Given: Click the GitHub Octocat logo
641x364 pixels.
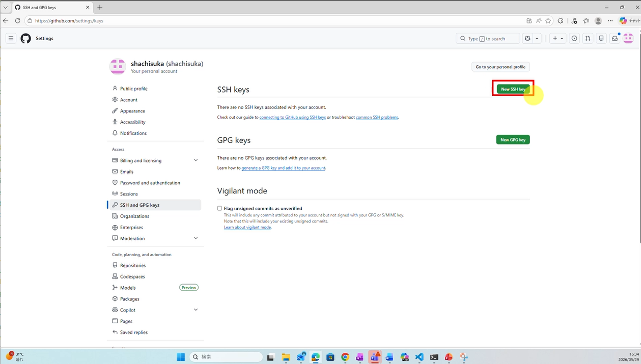Looking at the screenshot, I should (25, 38).
